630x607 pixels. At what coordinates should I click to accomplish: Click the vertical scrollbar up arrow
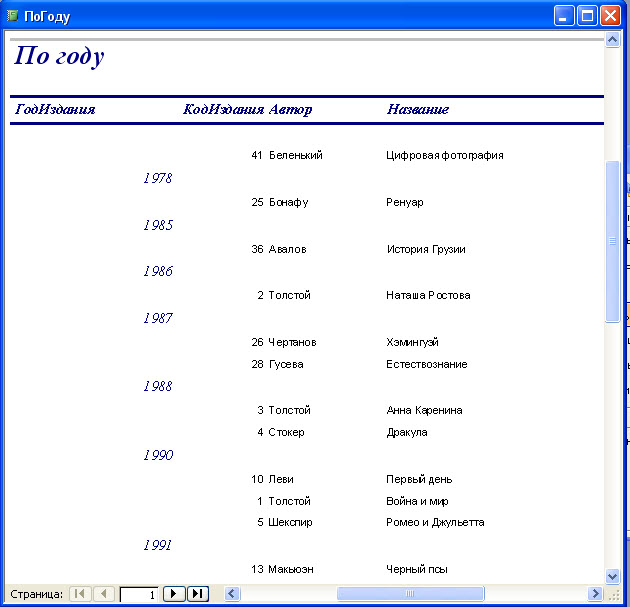(612, 40)
